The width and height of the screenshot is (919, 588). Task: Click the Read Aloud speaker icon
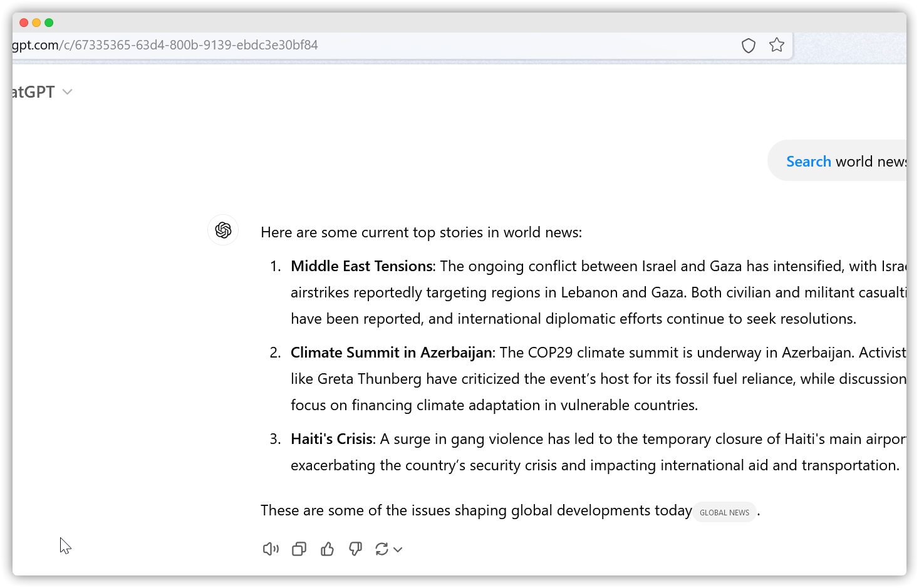(271, 549)
